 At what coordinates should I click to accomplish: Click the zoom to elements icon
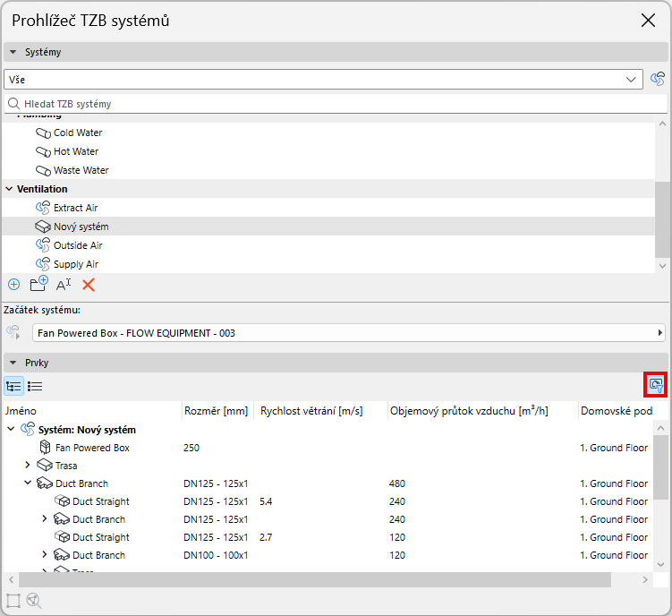[x=34, y=600]
